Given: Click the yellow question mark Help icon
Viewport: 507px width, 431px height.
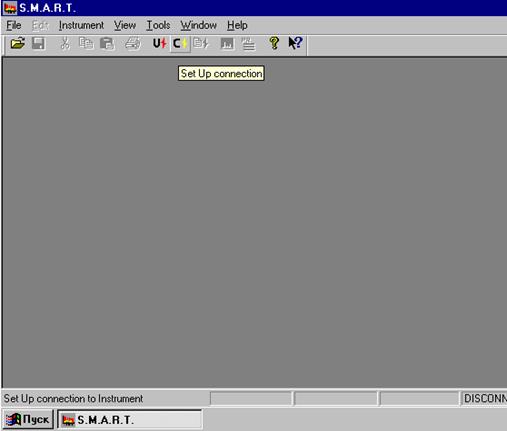Looking at the screenshot, I should click(x=274, y=43).
